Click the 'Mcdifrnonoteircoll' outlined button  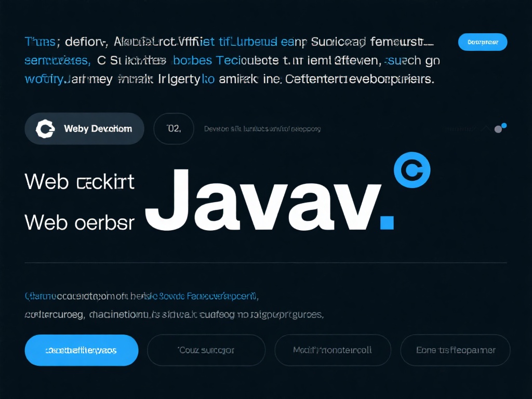tap(332, 350)
